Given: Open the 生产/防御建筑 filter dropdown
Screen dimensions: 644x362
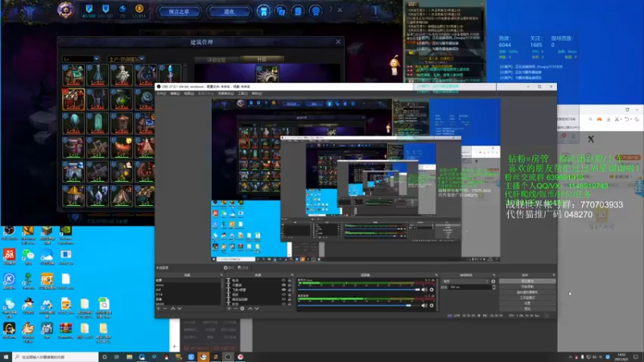Looking at the screenshot, I should pos(126,59).
